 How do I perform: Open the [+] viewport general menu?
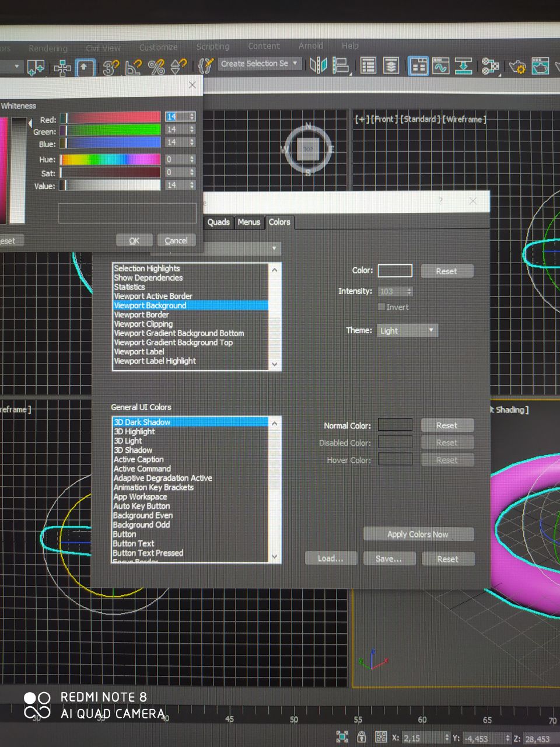point(362,119)
